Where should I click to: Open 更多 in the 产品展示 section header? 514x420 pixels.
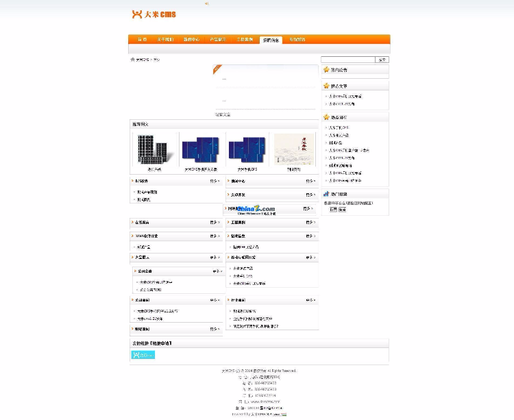[x=215, y=257]
